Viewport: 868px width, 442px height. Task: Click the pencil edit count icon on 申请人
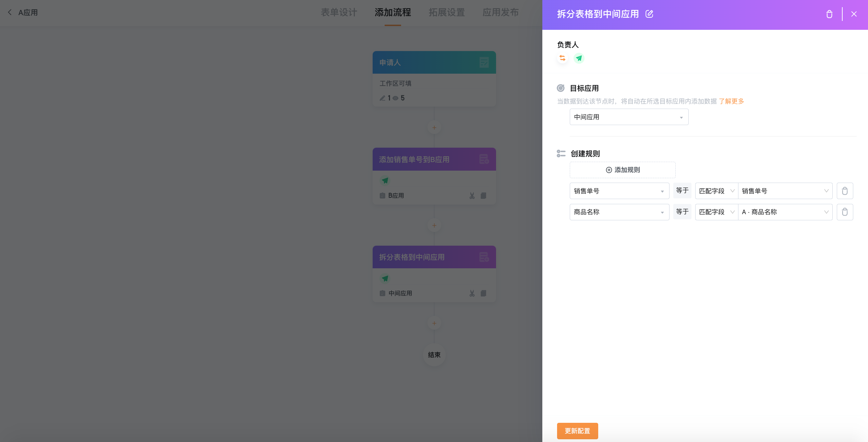tap(383, 98)
